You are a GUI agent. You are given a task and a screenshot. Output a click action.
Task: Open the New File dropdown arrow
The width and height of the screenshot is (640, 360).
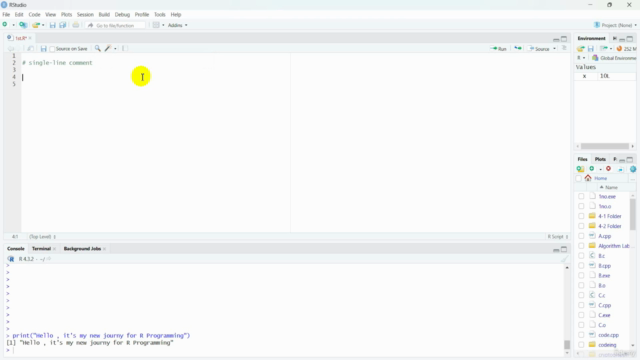pyautogui.click(x=13, y=25)
